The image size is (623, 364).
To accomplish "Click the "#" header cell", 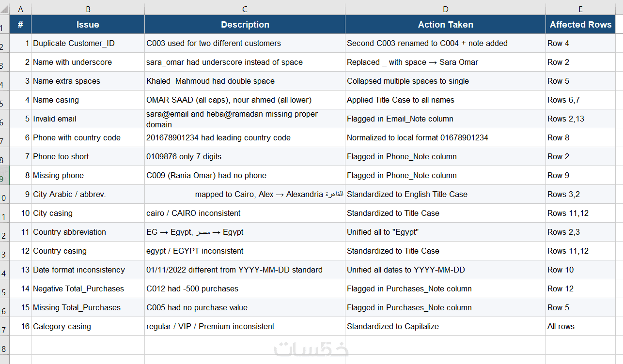I will 20,25.
